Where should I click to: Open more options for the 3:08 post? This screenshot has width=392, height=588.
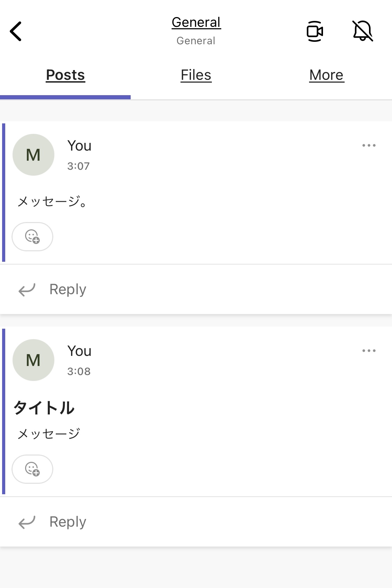point(369,351)
